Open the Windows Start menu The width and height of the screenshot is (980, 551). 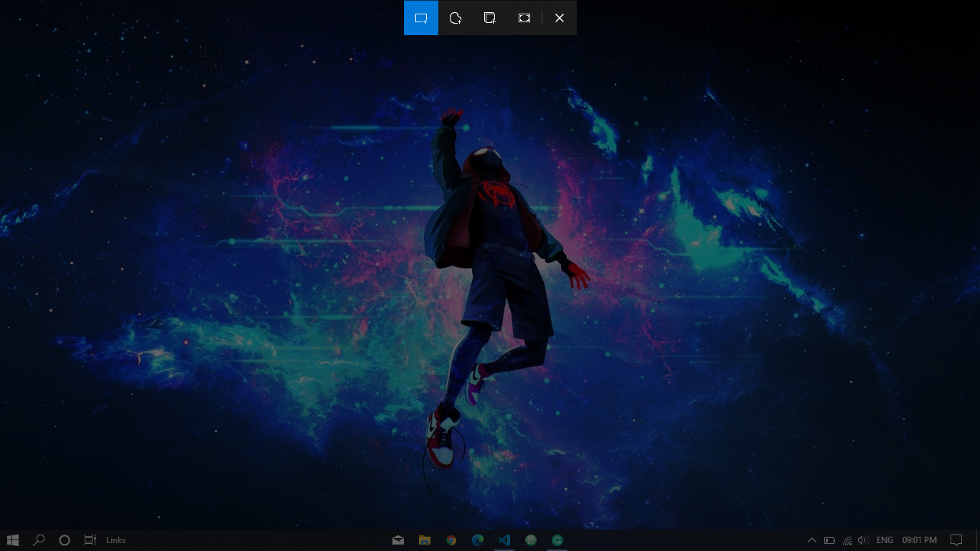coord(13,540)
